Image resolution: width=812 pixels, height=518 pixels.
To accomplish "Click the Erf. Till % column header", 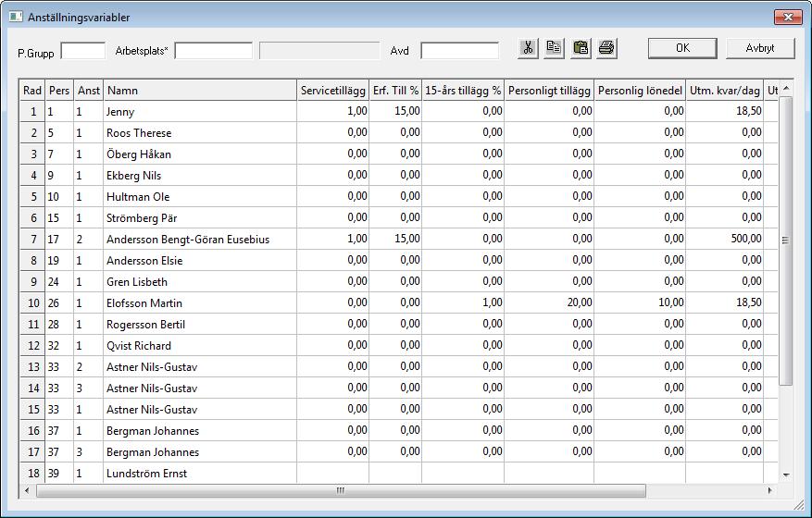I will click(x=395, y=91).
